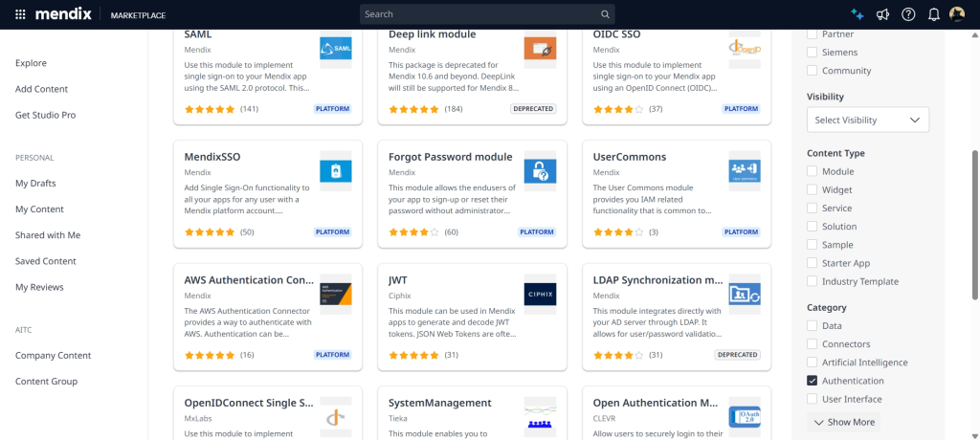
Task: Open the announcements megaphone icon
Action: point(882,14)
